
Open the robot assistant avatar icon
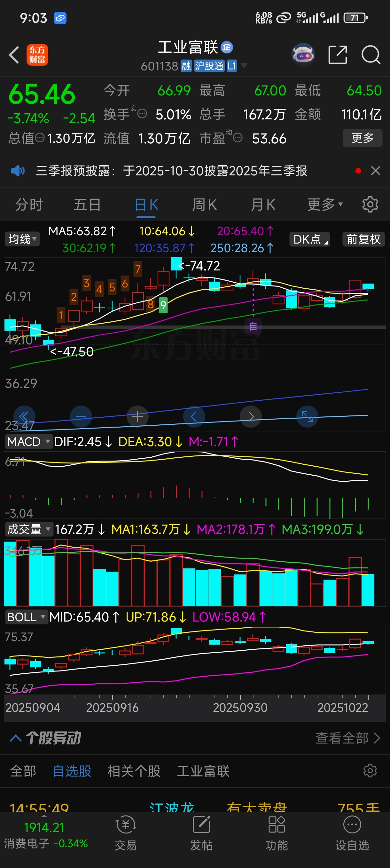tap(303, 55)
